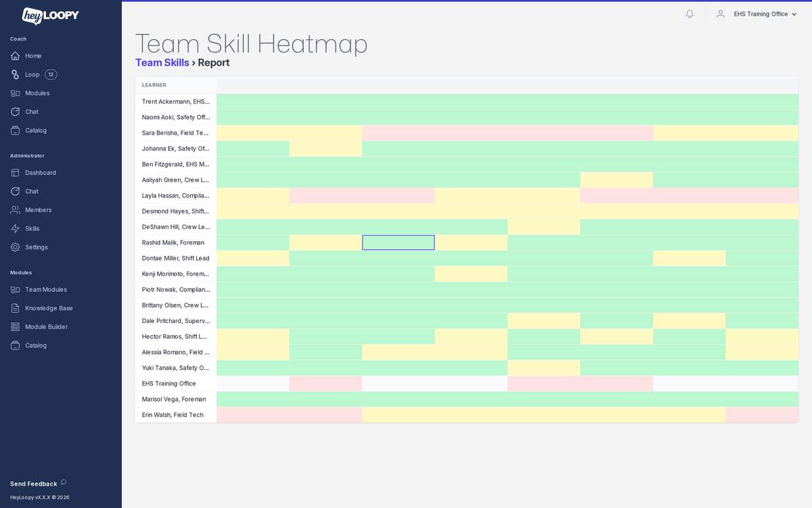Viewport: 812px width, 508px height.
Task: Click the HeyLoopy version copyright text
Action: click(40, 497)
